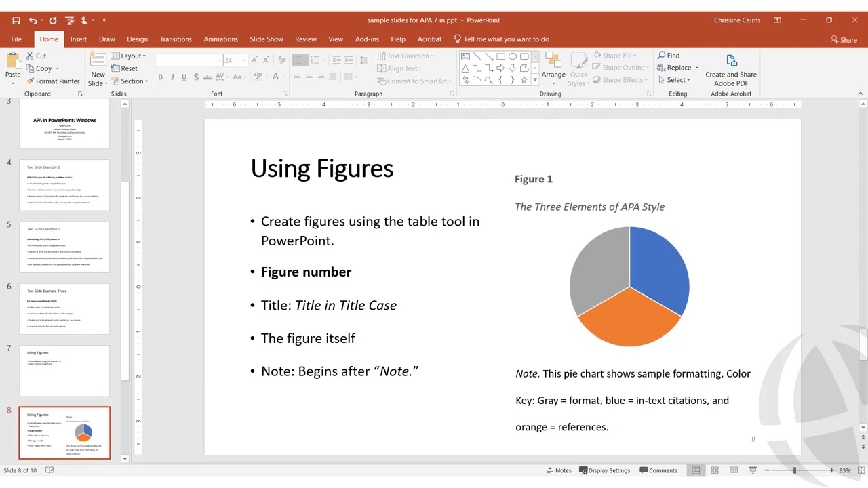Switch to the Design tab

point(137,39)
